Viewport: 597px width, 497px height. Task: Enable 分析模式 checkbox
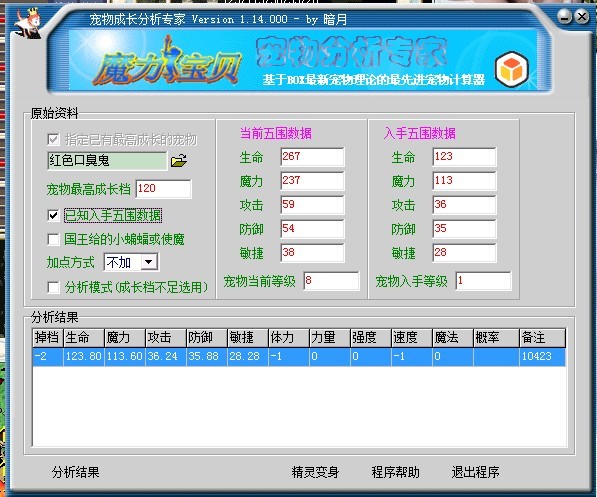point(53,287)
